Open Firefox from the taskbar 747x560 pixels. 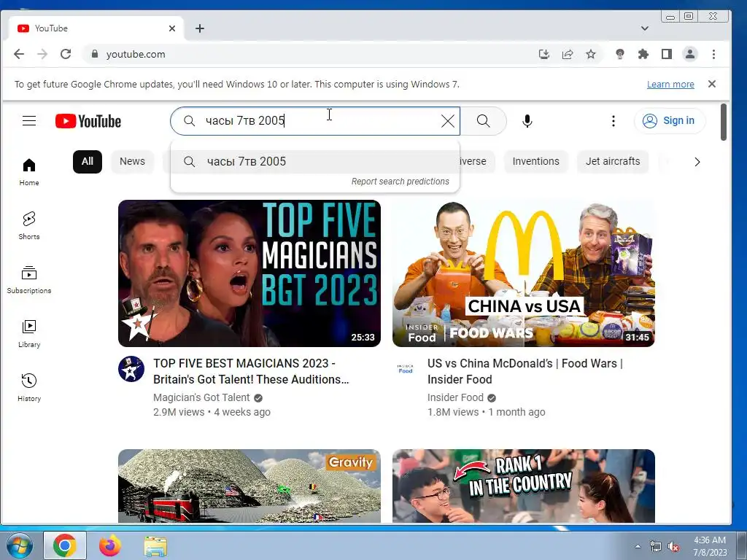(x=110, y=545)
